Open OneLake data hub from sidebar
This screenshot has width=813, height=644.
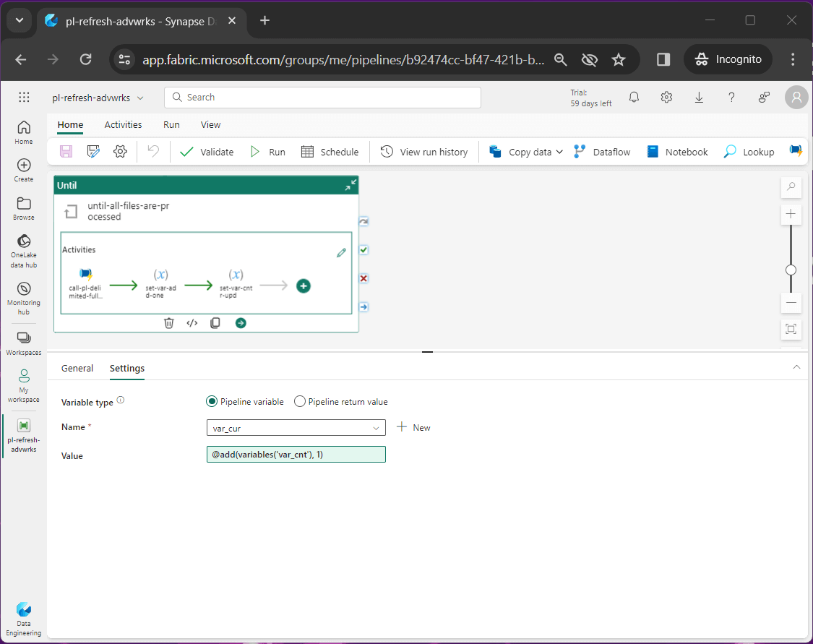(x=23, y=250)
